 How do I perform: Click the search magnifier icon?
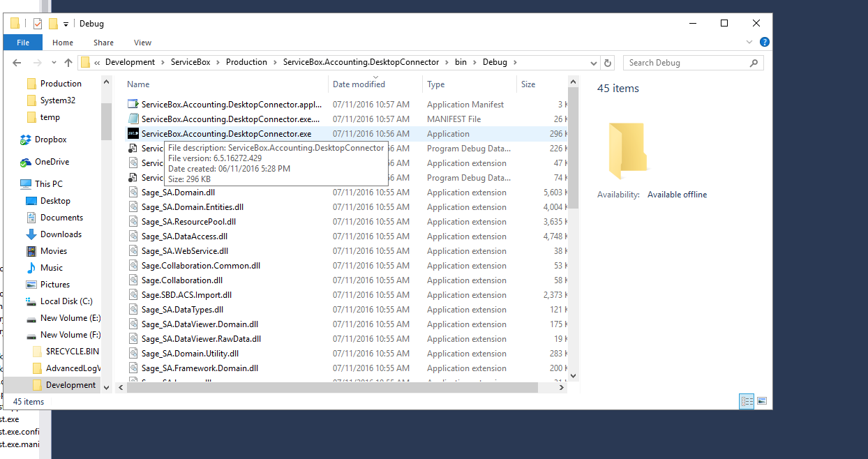754,63
